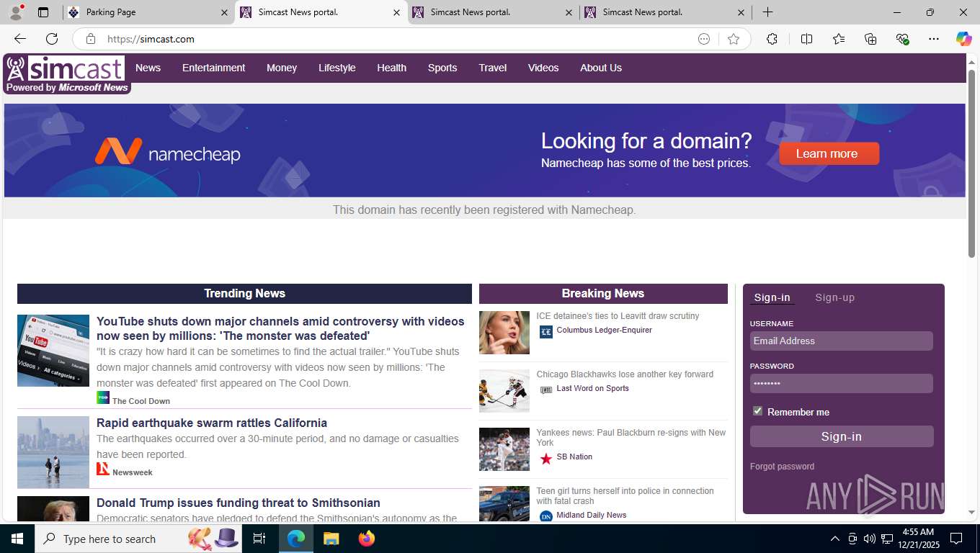Open Yankees Paul Blackburn article

point(631,437)
